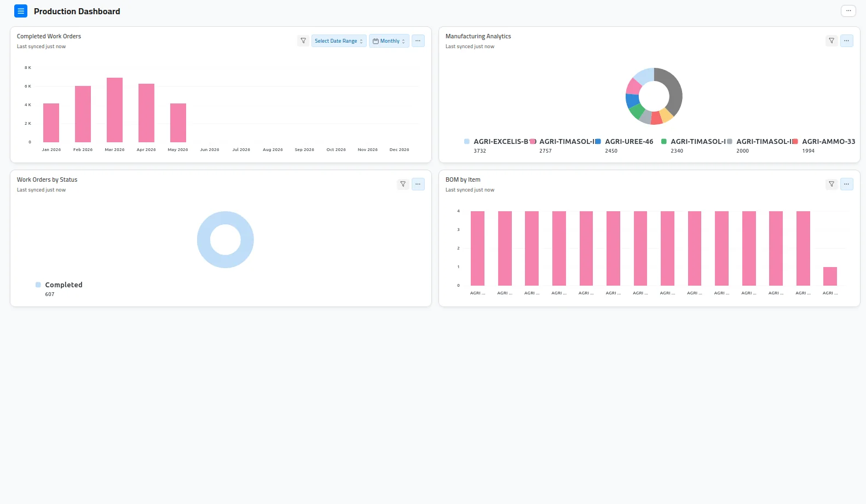Click the BOM by Item card title
Image resolution: width=866 pixels, height=504 pixels.
tap(463, 180)
